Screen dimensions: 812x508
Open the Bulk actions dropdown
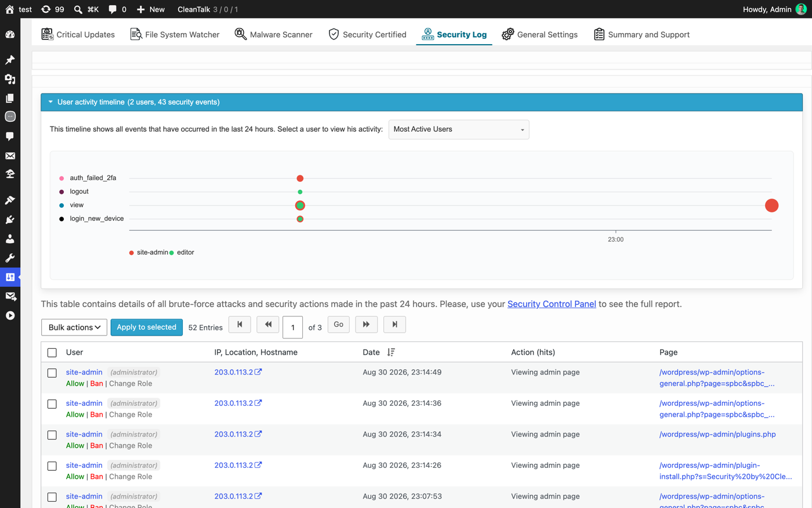74,327
